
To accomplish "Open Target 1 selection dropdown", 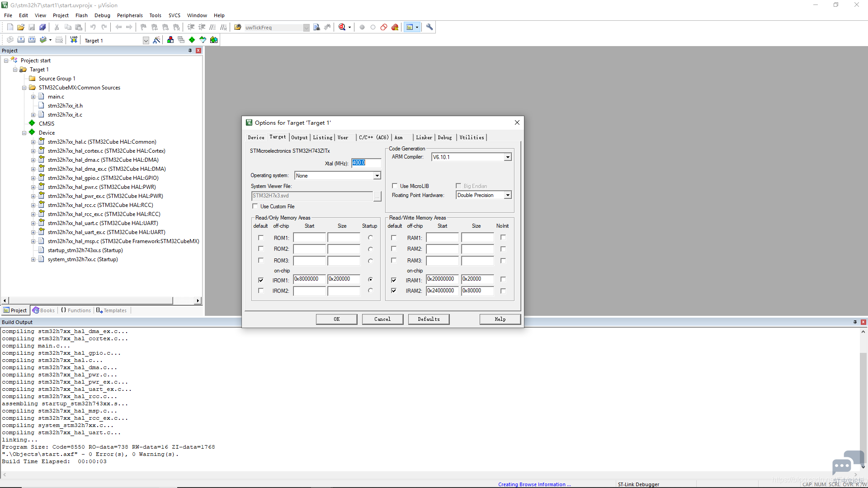I will (x=146, y=41).
